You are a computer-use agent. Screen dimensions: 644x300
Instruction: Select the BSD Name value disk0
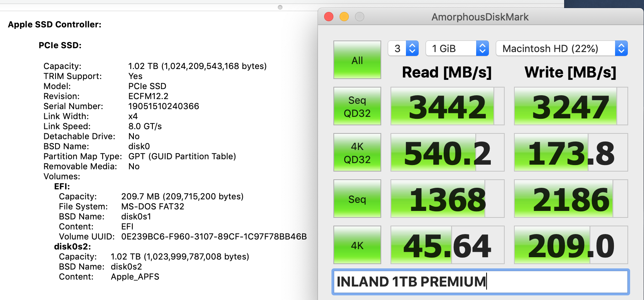pos(139,146)
